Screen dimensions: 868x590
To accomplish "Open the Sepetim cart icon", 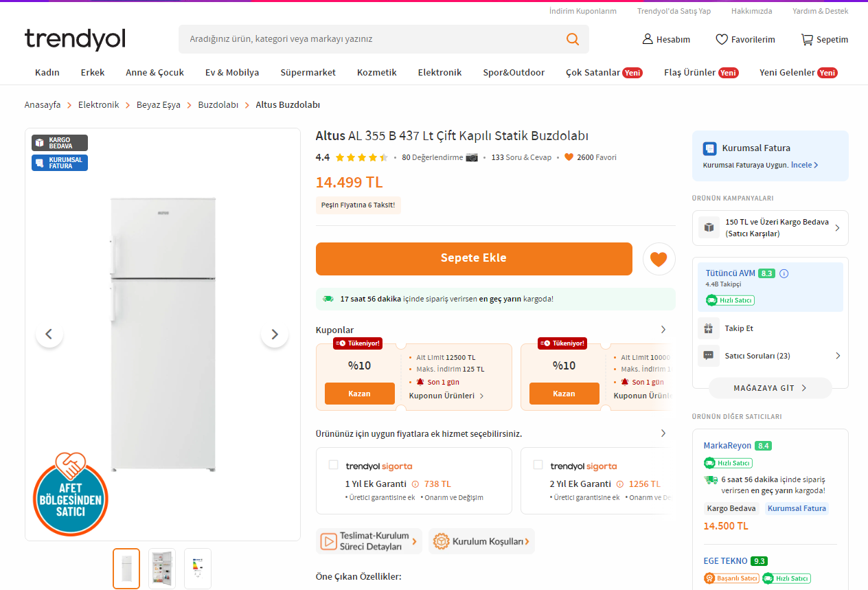I will pyautogui.click(x=807, y=39).
